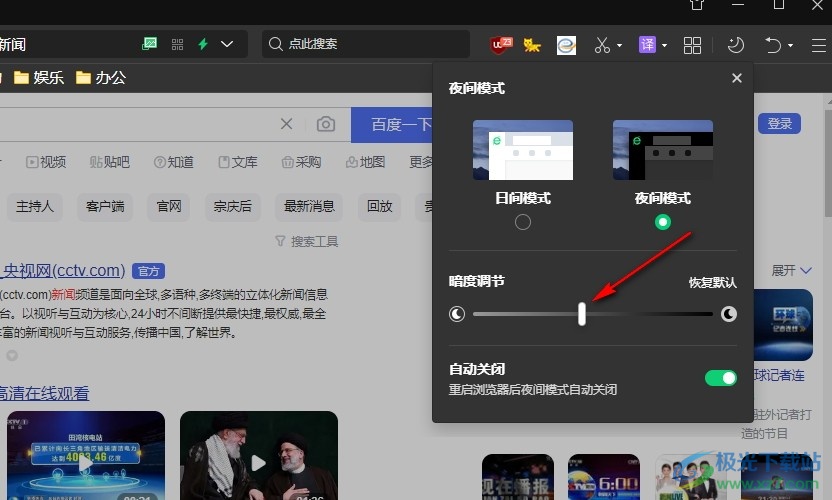Clear the Baidu search box with X
This screenshot has height=500, width=832.
tap(287, 124)
